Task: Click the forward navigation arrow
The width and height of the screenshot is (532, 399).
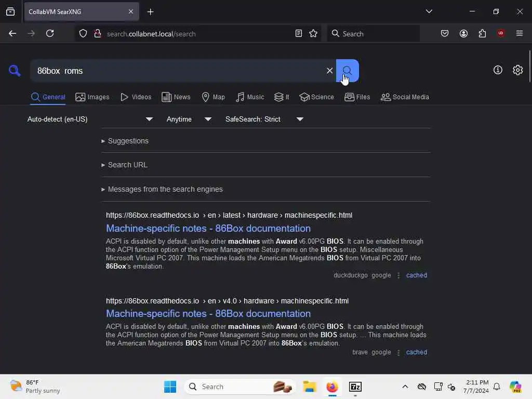Action: 31,33
